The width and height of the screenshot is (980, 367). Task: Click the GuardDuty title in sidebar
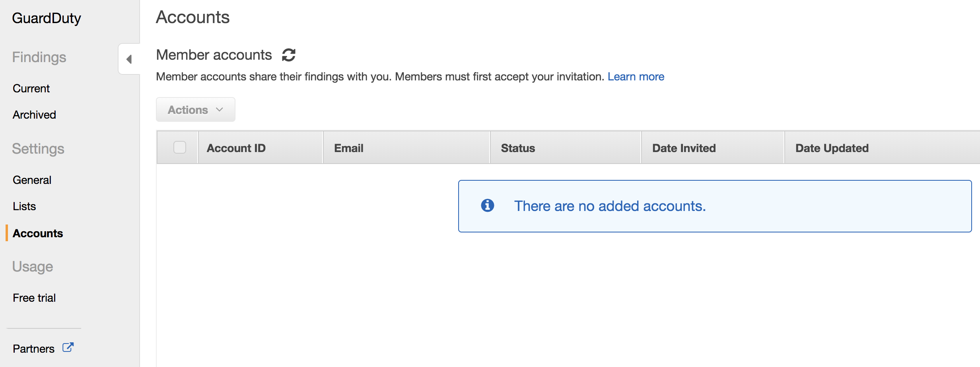pos(47,18)
